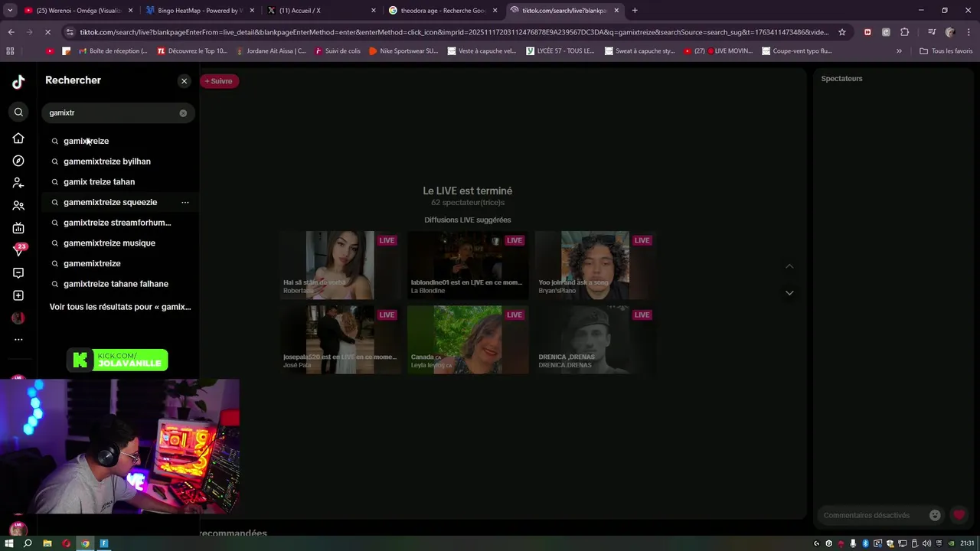Open File Explorer from the taskbar
Viewport: 980px width, 551px height.
(x=47, y=543)
